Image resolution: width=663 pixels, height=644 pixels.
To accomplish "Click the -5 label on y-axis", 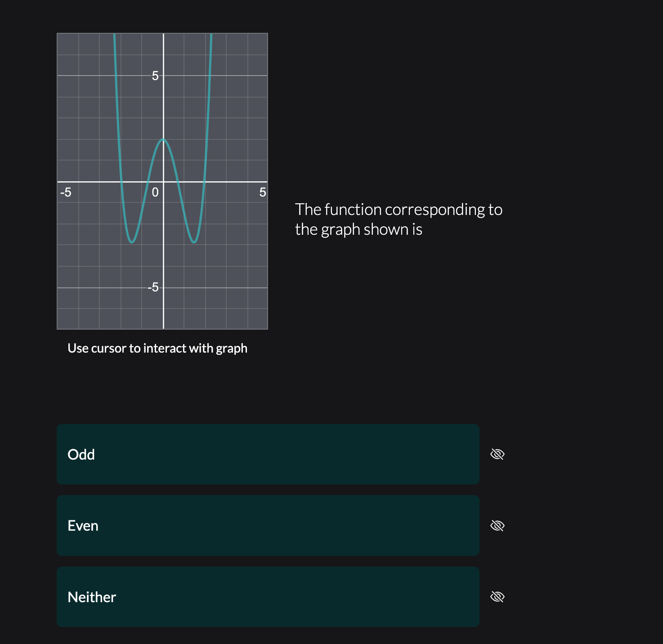I will (153, 286).
